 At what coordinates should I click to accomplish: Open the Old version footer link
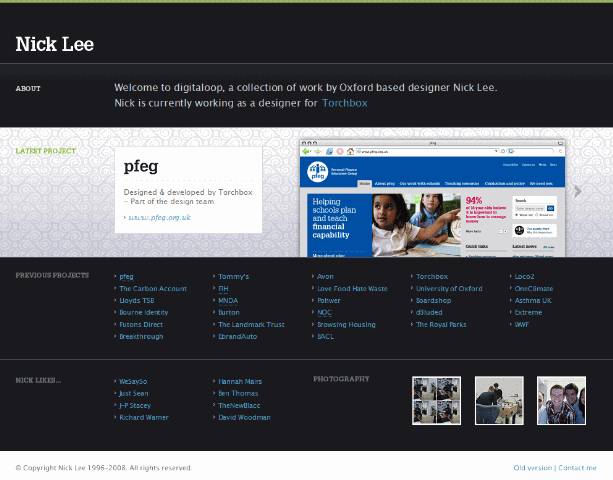[532, 467]
